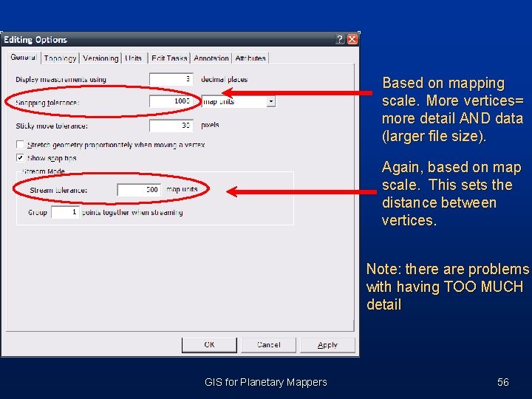The height and width of the screenshot is (399, 532).
Task: Click the 'Display measurements using' label
Action: tap(61, 79)
